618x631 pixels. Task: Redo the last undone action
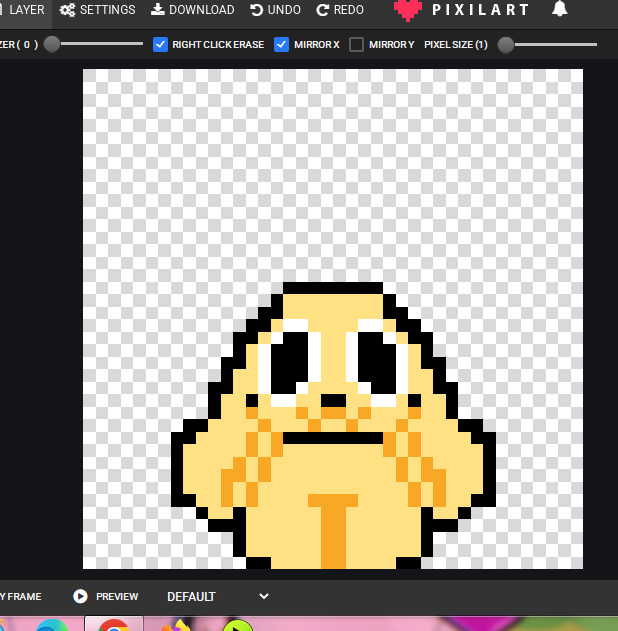(x=340, y=10)
